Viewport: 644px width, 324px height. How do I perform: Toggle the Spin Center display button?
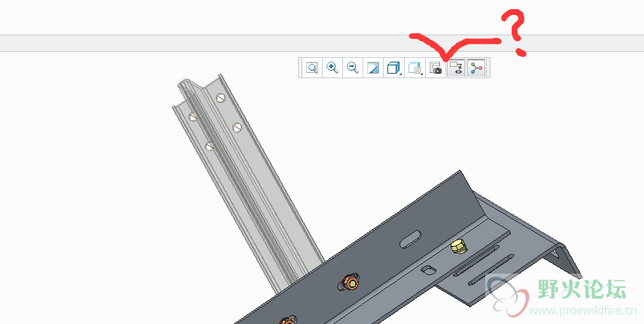coord(476,68)
